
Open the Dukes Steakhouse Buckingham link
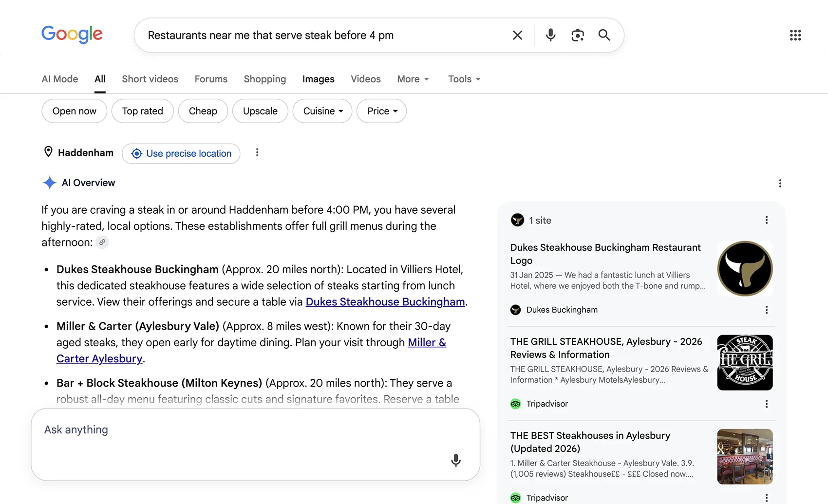pyautogui.click(x=385, y=302)
